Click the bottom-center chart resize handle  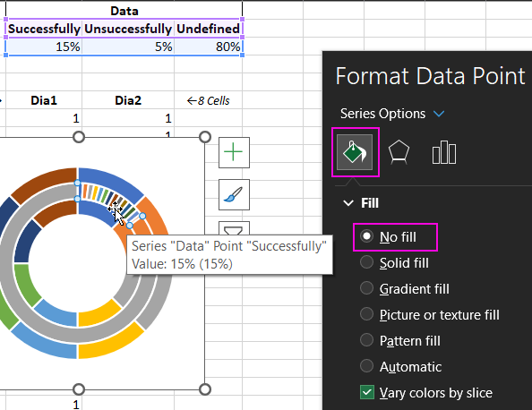tap(79, 389)
